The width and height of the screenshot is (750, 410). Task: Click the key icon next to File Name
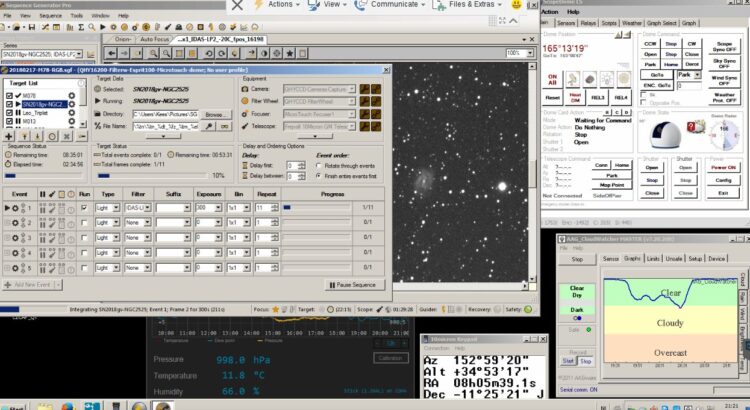click(209, 126)
